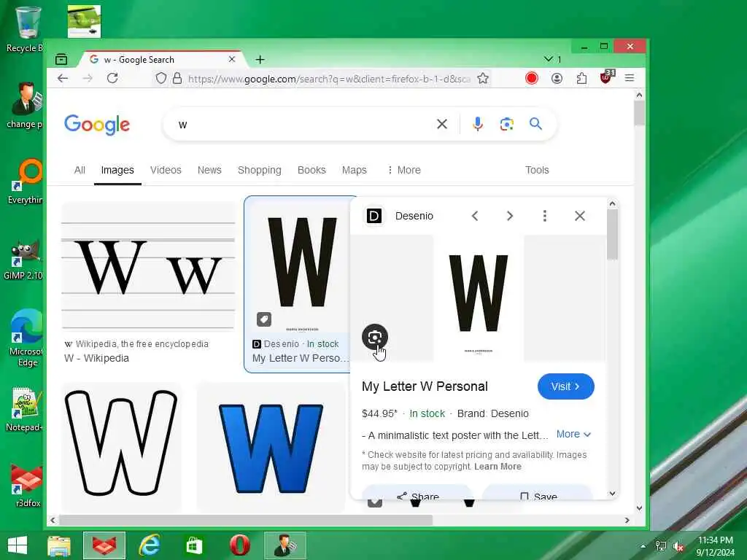
Task: Select the Images tab
Action: point(117,170)
